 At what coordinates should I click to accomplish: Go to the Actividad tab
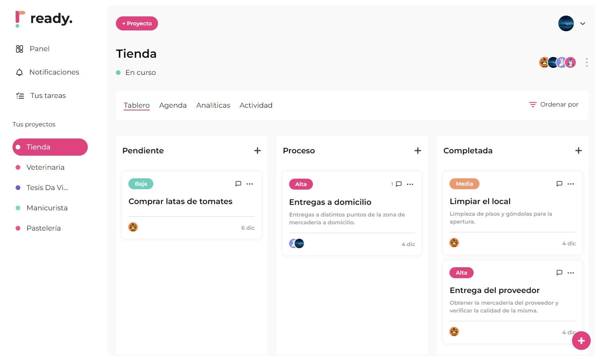(x=256, y=105)
